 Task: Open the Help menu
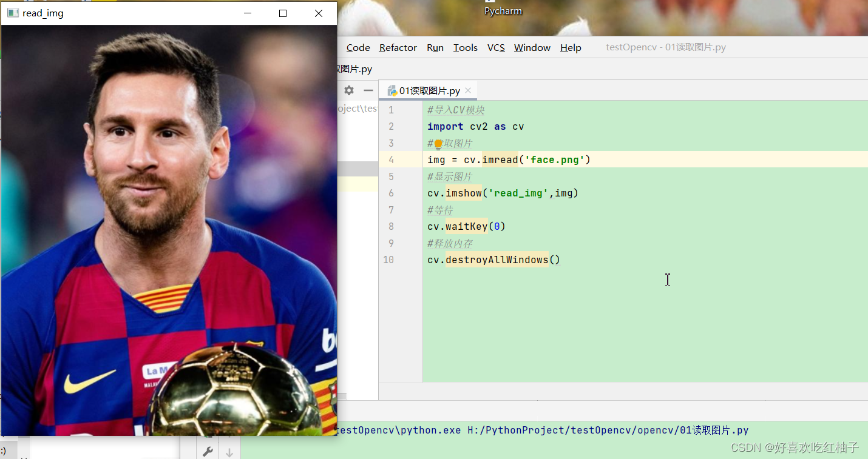[x=571, y=47]
